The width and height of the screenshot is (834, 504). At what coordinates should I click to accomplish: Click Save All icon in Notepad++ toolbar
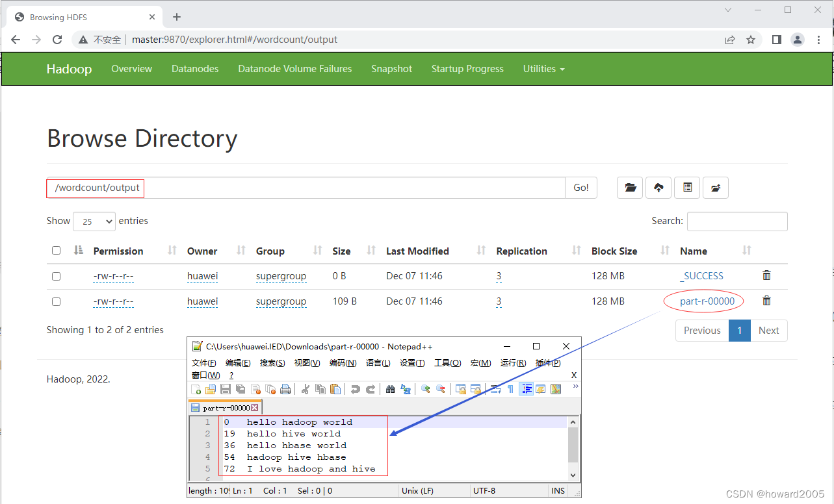tap(241, 389)
